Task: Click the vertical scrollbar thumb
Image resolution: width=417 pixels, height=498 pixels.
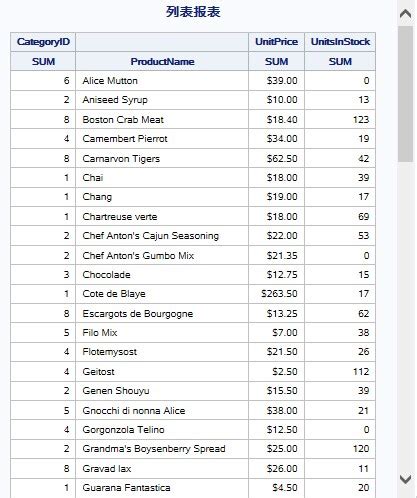Action: tap(405, 94)
